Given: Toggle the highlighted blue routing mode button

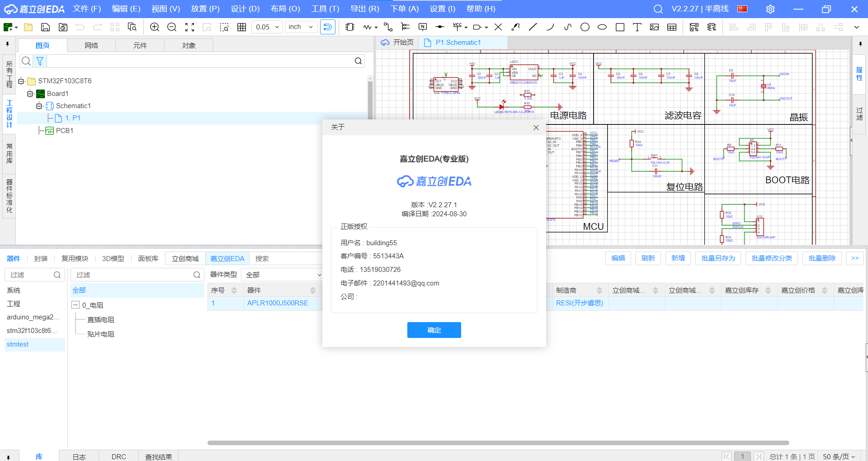Looking at the screenshot, I should pyautogui.click(x=328, y=27).
